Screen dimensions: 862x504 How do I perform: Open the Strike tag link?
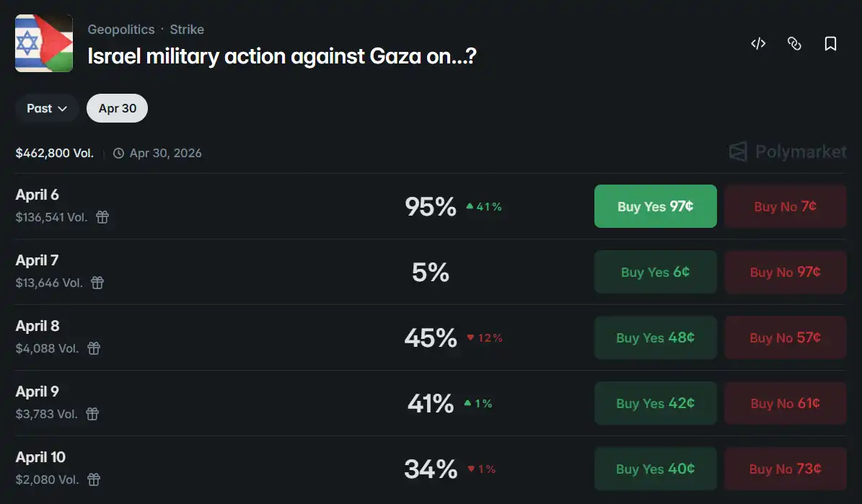pyautogui.click(x=187, y=30)
